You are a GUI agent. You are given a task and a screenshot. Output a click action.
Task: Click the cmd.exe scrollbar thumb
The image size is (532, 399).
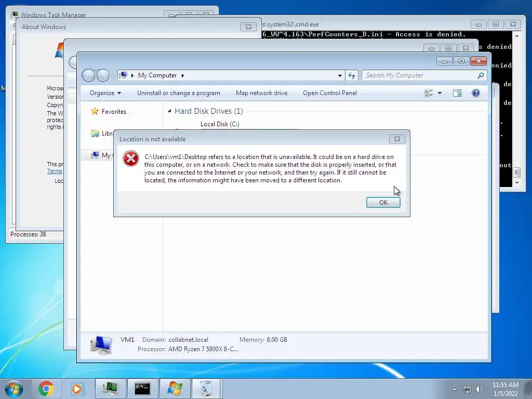point(517,172)
